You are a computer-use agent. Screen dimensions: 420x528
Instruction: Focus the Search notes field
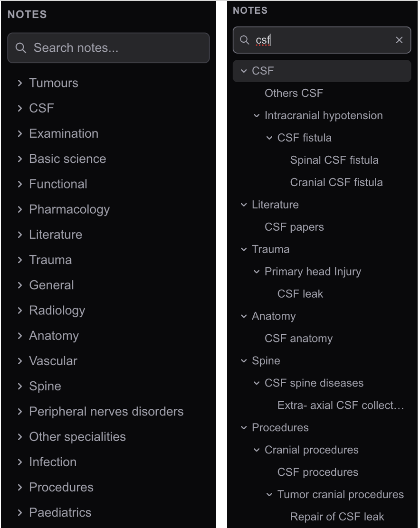108,48
